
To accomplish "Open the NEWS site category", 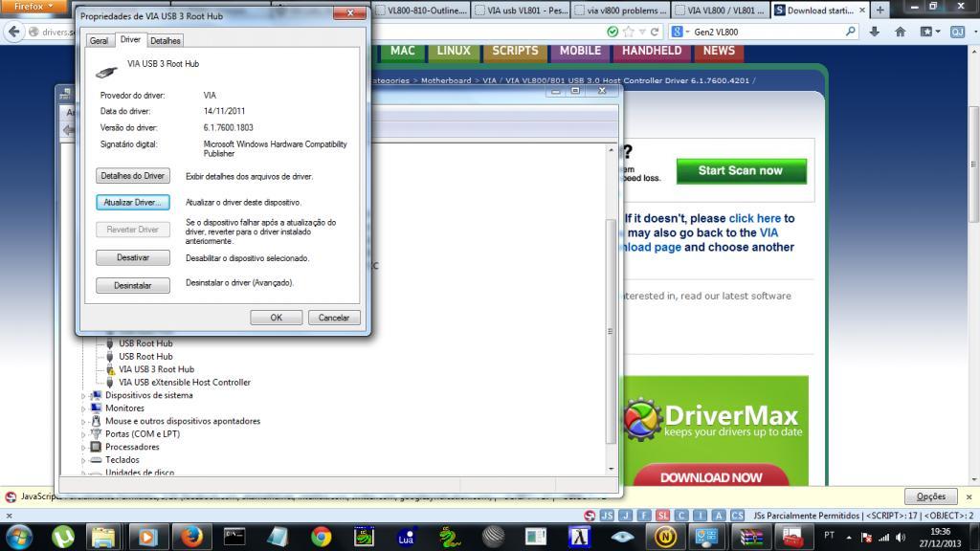I will click(x=719, y=52).
